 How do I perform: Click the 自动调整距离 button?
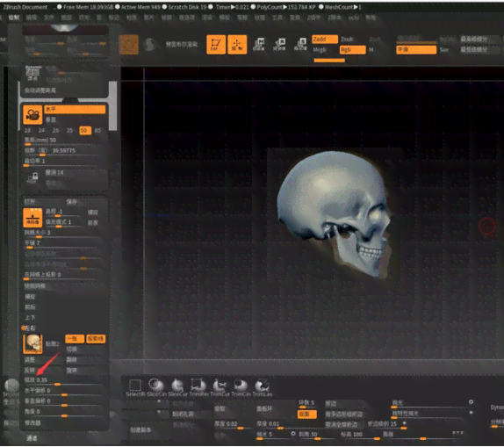point(40,90)
